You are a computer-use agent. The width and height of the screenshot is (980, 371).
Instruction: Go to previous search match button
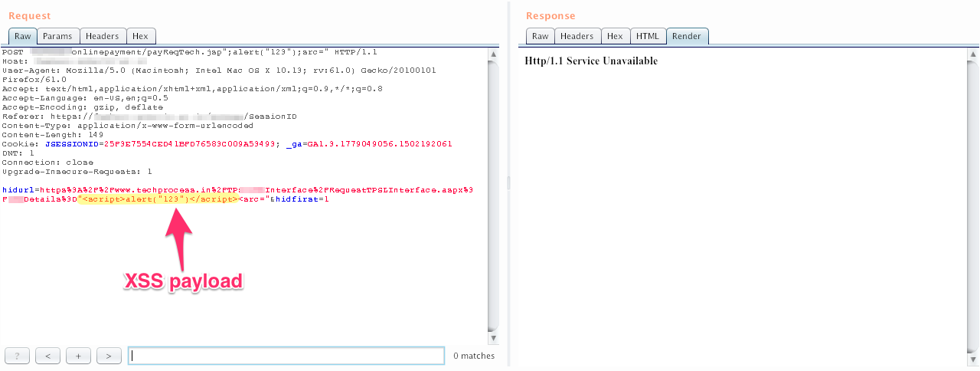(x=47, y=356)
